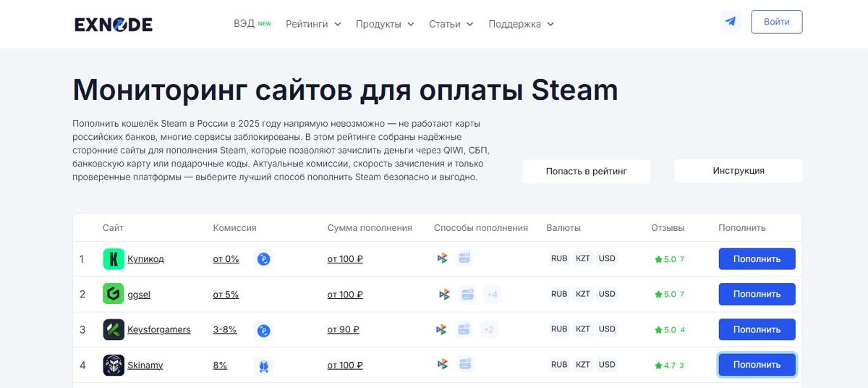Click the Skinamy site logo
The height and width of the screenshot is (388, 868).
[x=114, y=366]
